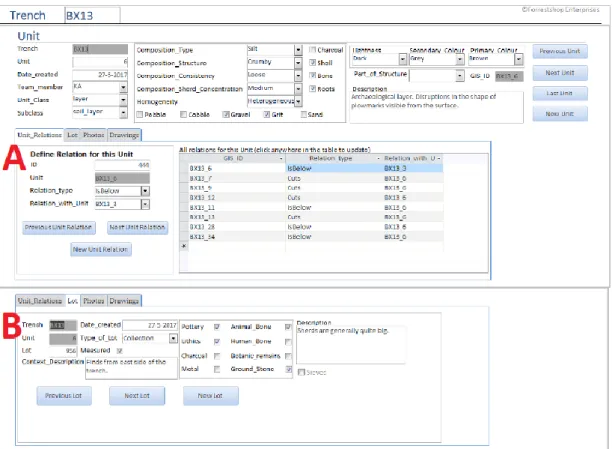Image resolution: width=612 pixels, height=449 pixels.
Task: Select Unit_Relations tab in lower tab strip
Action: coord(40,301)
